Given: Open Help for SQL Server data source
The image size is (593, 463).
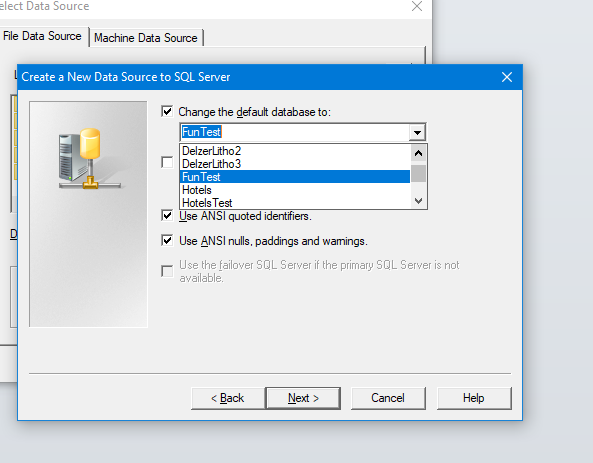Looking at the screenshot, I should tap(474, 398).
